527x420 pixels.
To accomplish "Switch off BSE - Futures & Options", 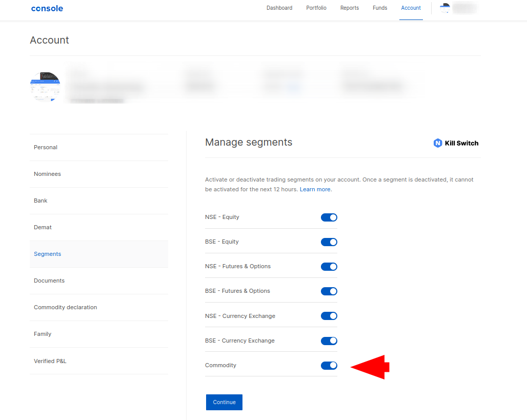I will pyautogui.click(x=329, y=291).
